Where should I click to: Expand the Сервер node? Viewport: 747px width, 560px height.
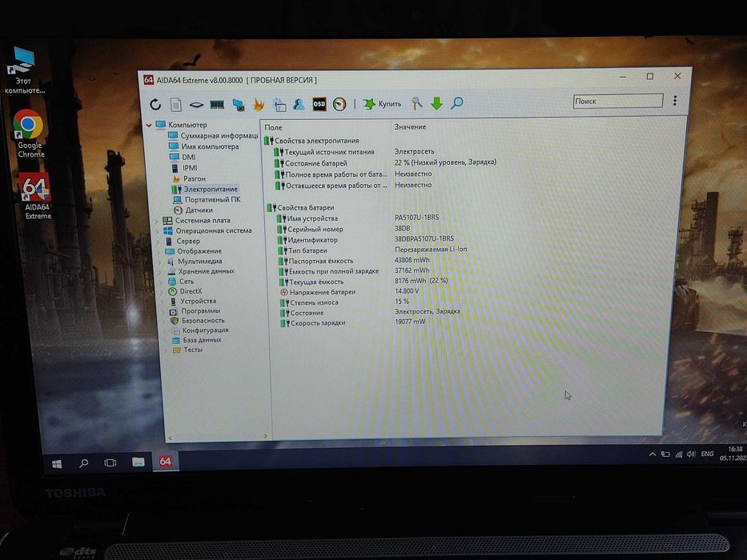coord(158,242)
